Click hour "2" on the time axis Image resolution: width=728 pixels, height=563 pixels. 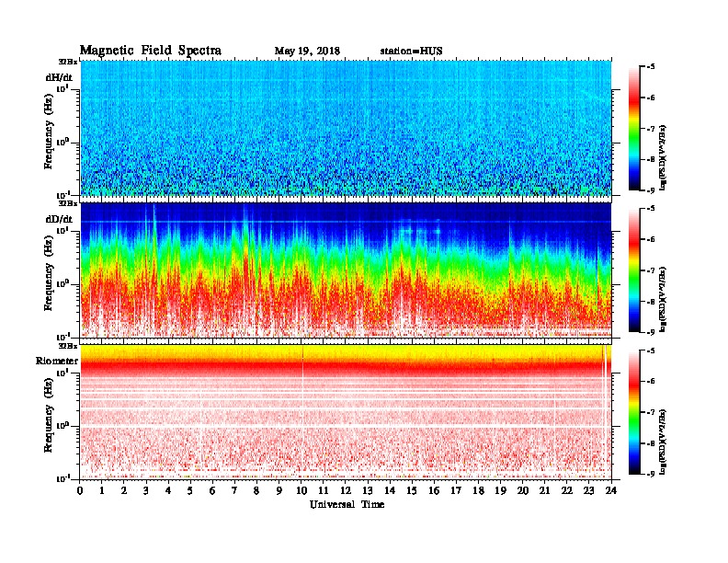click(123, 490)
